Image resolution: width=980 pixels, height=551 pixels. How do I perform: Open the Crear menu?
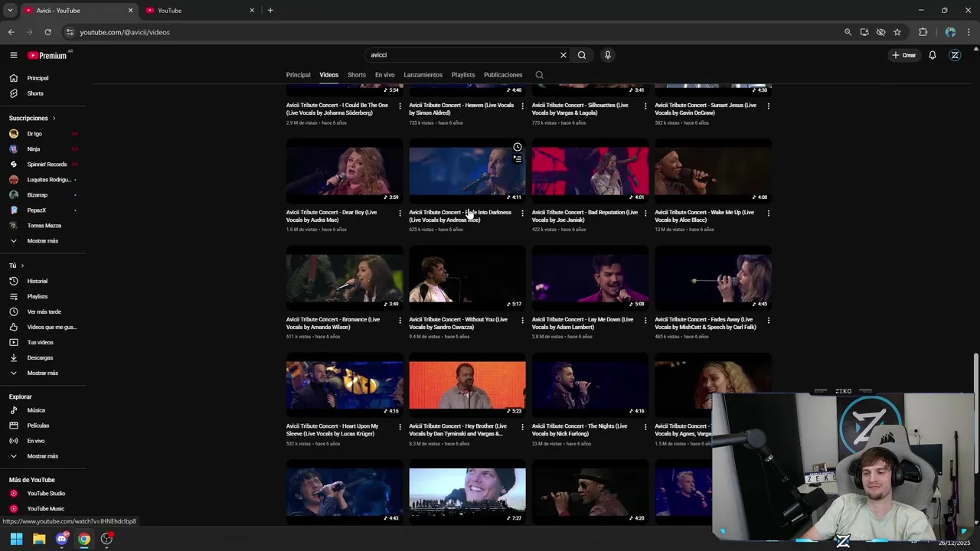(x=903, y=55)
